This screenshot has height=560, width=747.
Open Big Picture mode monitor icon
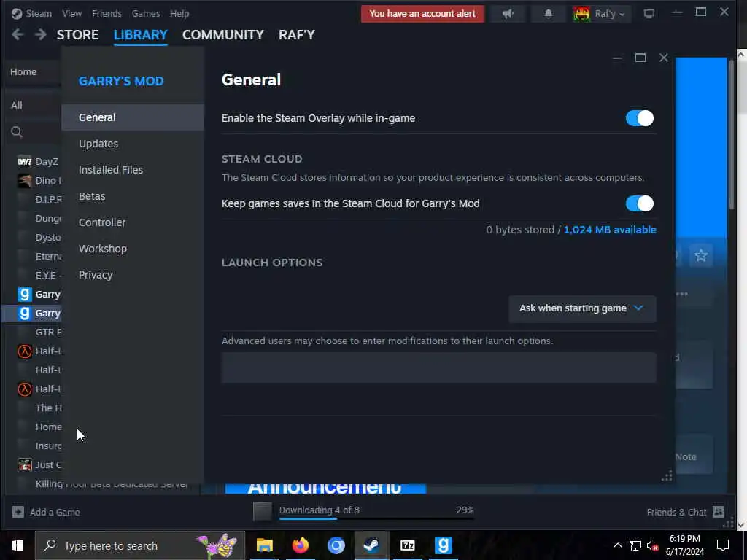[649, 13]
